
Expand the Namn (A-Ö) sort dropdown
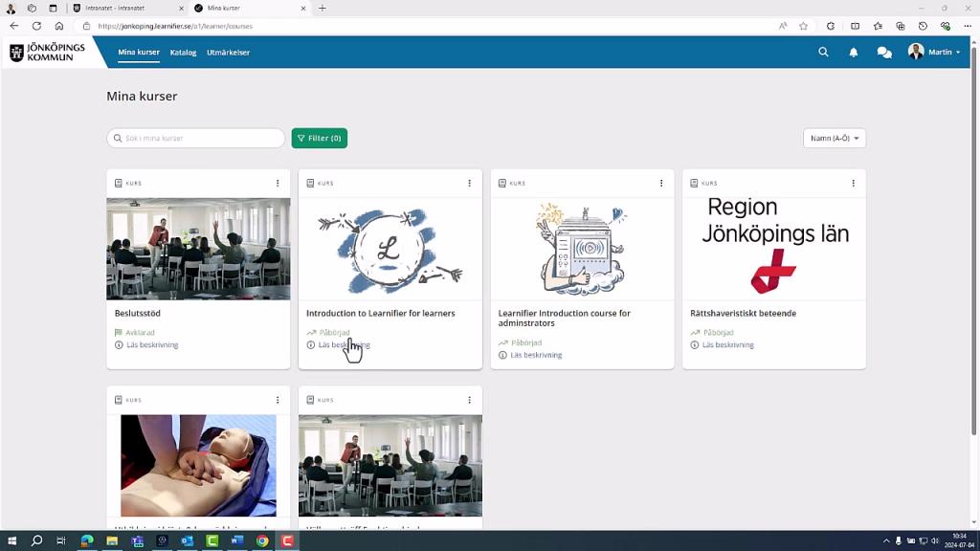pos(835,138)
